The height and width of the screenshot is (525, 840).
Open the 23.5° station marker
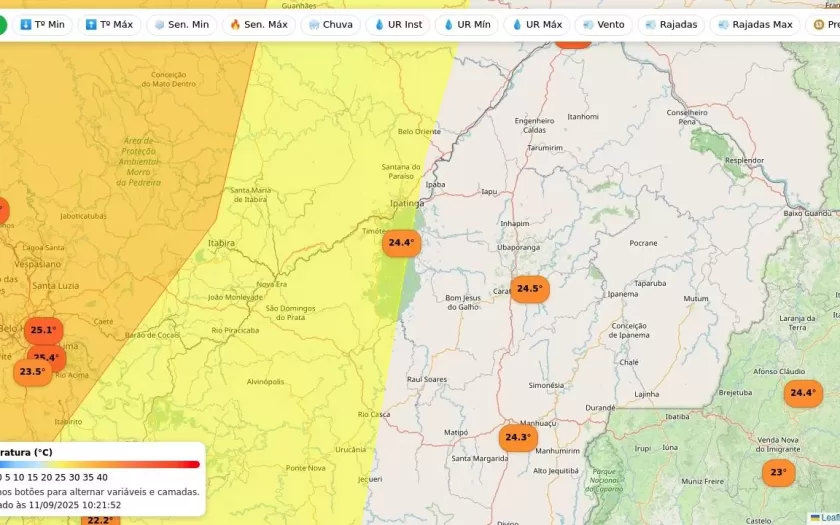(x=32, y=372)
